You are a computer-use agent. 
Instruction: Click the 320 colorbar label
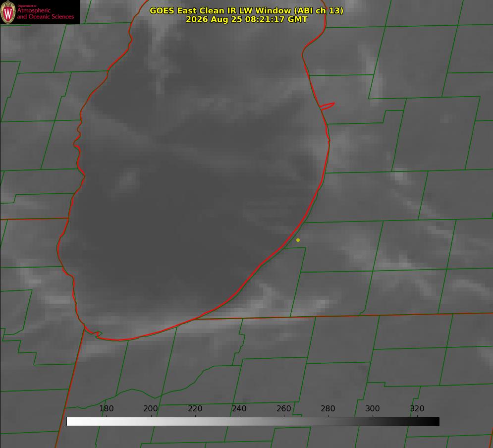[x=417, y=408]
